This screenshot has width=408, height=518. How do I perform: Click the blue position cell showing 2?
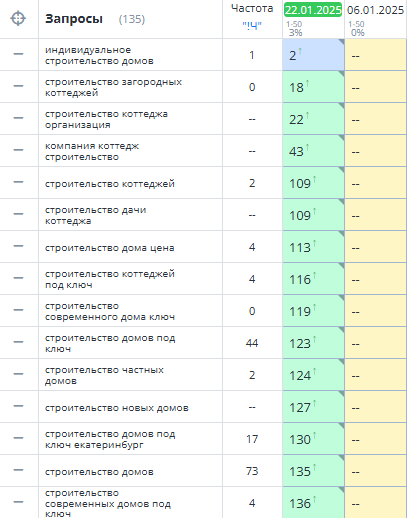point(313,55)
